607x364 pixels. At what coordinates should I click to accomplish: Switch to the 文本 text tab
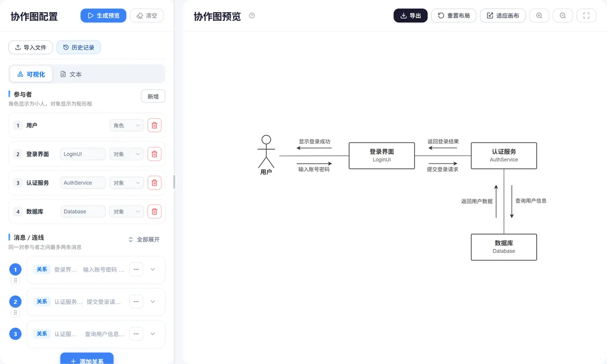(x=71, y=74)
